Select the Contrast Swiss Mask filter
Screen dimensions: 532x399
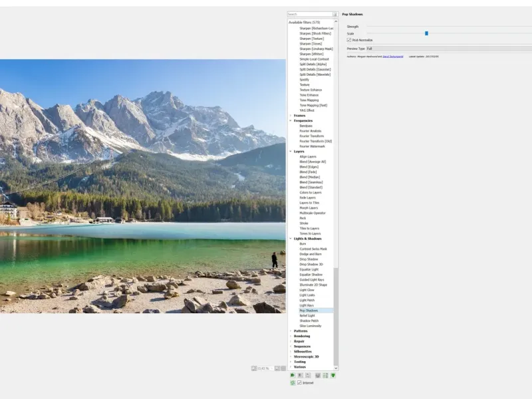click(x=313, y=249)
